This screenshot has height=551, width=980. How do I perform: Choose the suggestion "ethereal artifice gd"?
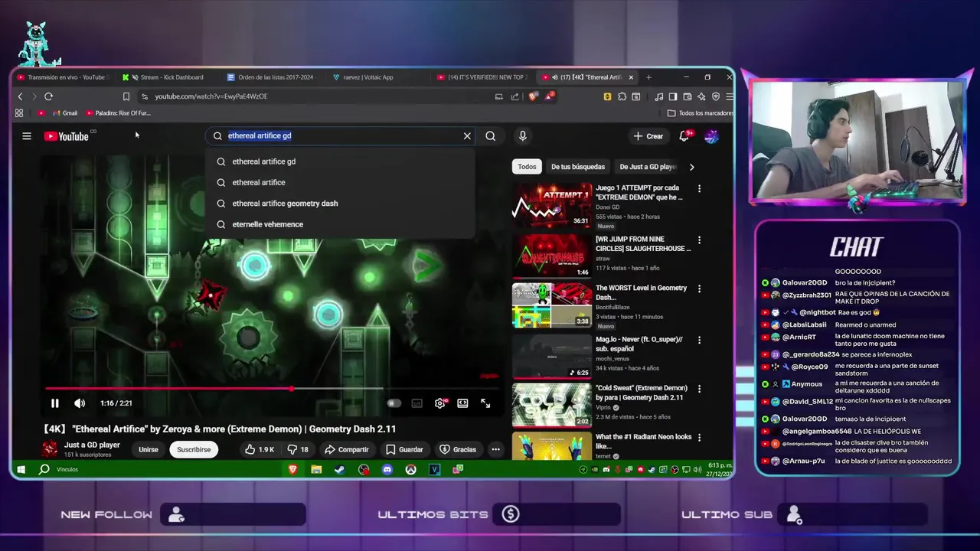[340, 161]
